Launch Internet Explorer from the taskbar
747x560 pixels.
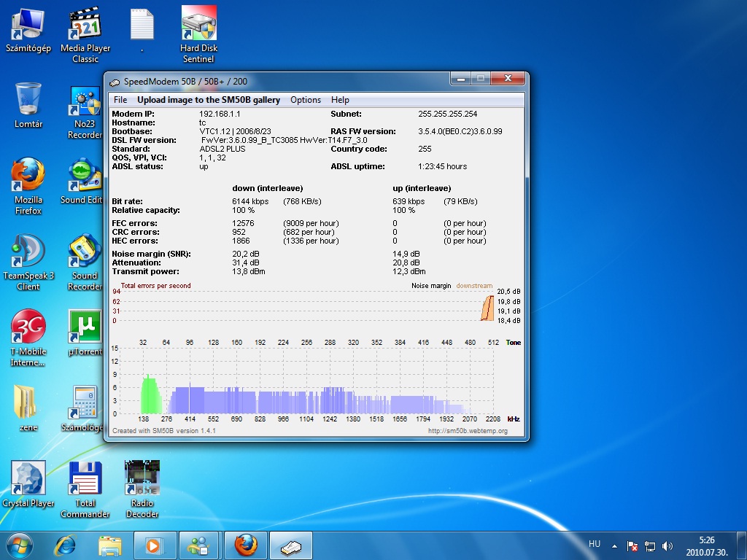(66, 545)
